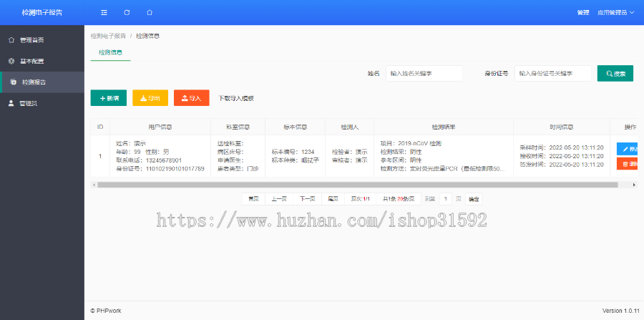The height and width of the screenshot is (320, 644).
Task: Click the 下载导入模板 link
Action: (x=236, y=99)
